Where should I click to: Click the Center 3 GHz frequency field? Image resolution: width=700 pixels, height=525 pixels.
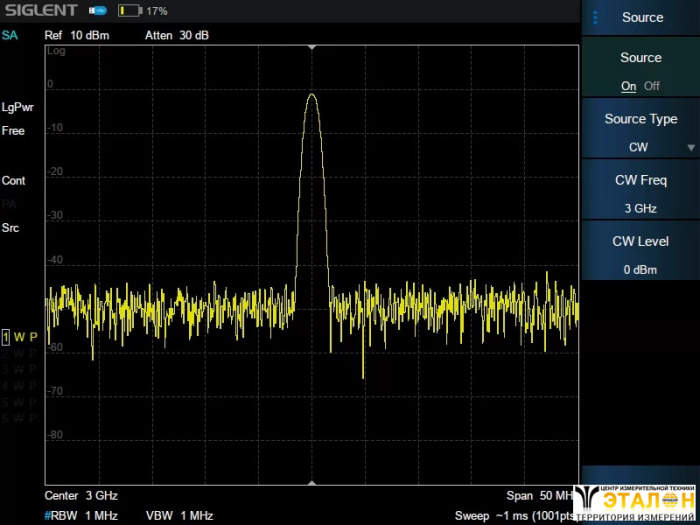click(x=81, y=496)
